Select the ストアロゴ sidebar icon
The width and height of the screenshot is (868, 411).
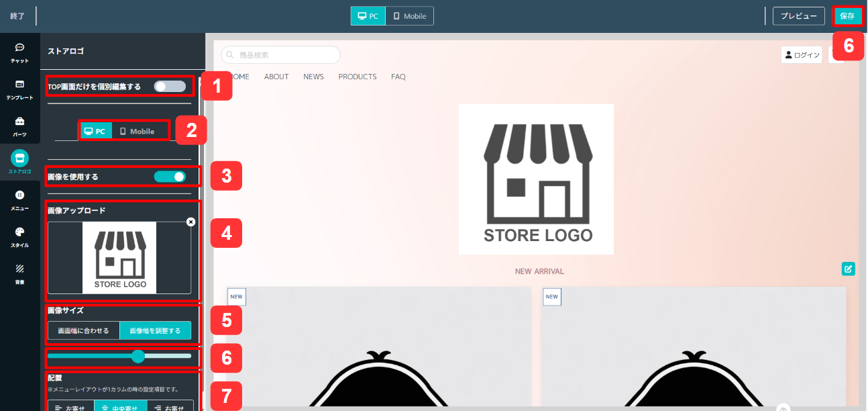[x=19, y=163]
